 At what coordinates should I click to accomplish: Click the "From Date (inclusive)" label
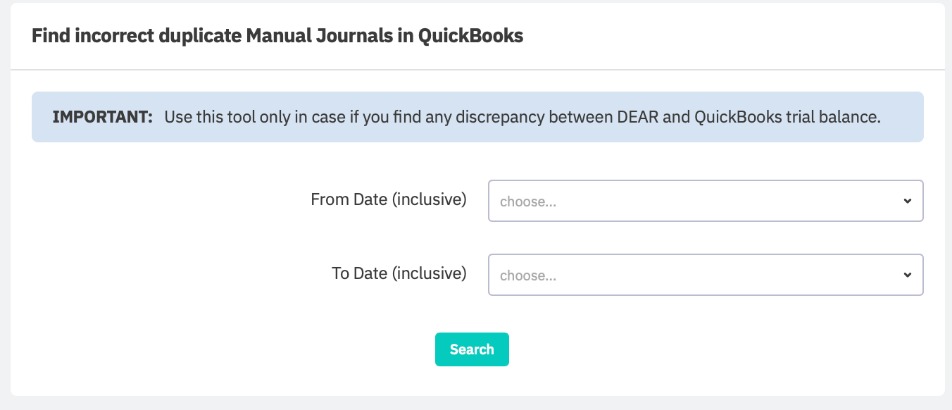point(389,199)
